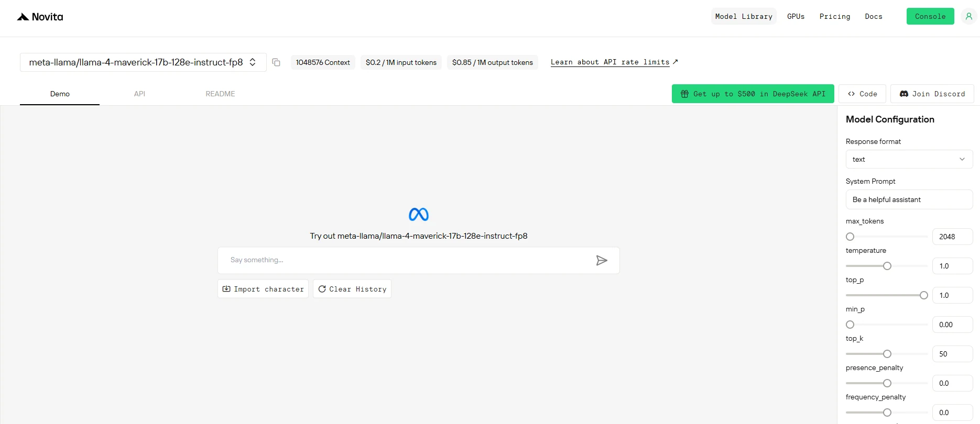Click the $0.2 / 1M input tokens badge
This screenshot has width=980, height=424.
(401, 62)
